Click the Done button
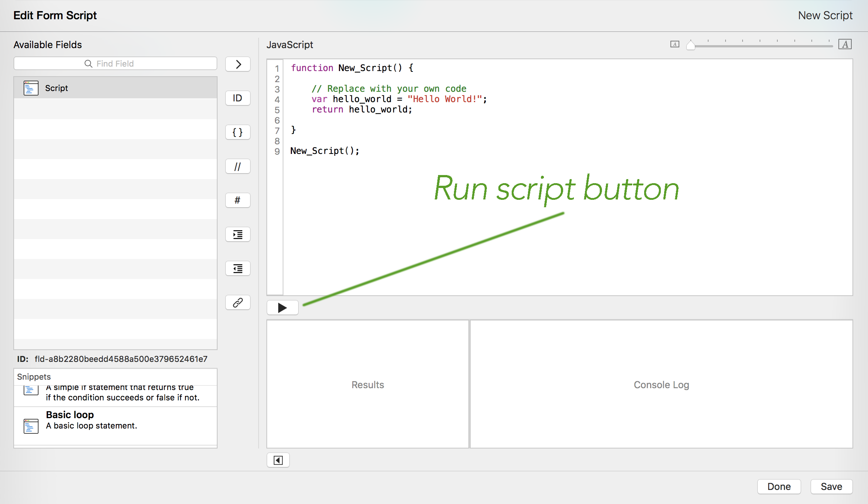This screenshot has width=868, height=504. (778, 486)
